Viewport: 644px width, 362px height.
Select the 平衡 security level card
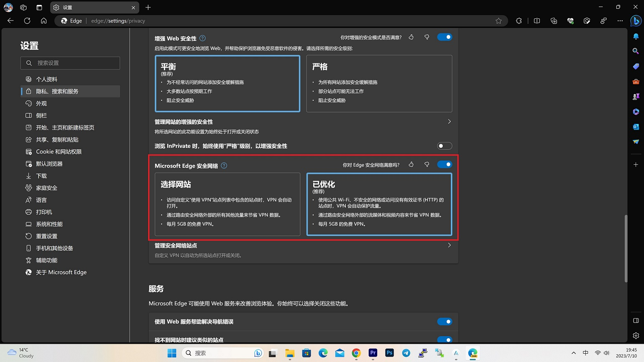(227, 84)
